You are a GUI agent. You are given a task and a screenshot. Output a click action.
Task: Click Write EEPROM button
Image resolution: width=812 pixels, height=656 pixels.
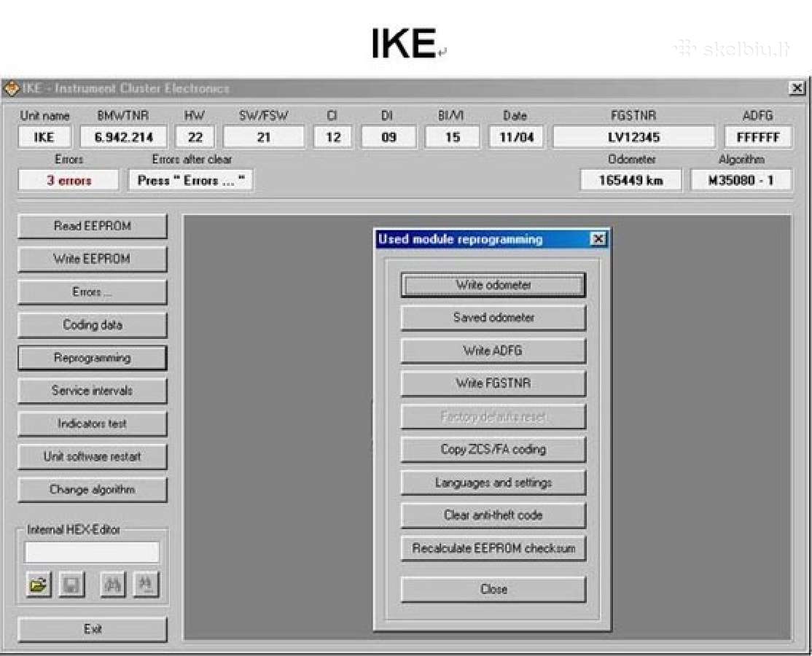point(92,259)
